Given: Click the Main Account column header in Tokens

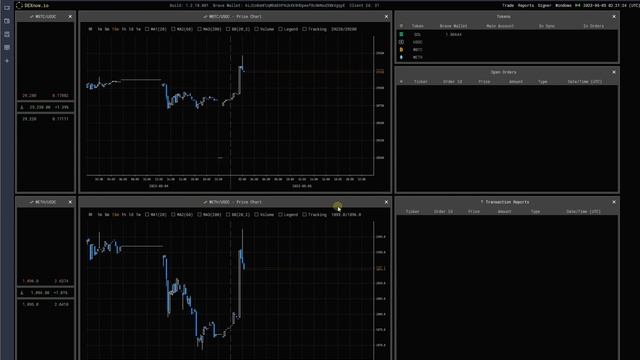Looking at the screenshot, I should click(x=500, y=26).
